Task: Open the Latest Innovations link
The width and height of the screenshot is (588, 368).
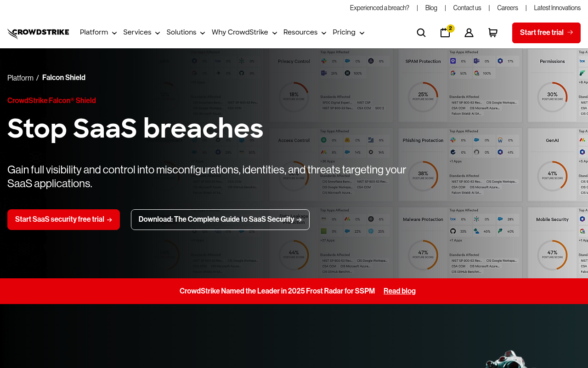Action: click(x=557, y=8)
